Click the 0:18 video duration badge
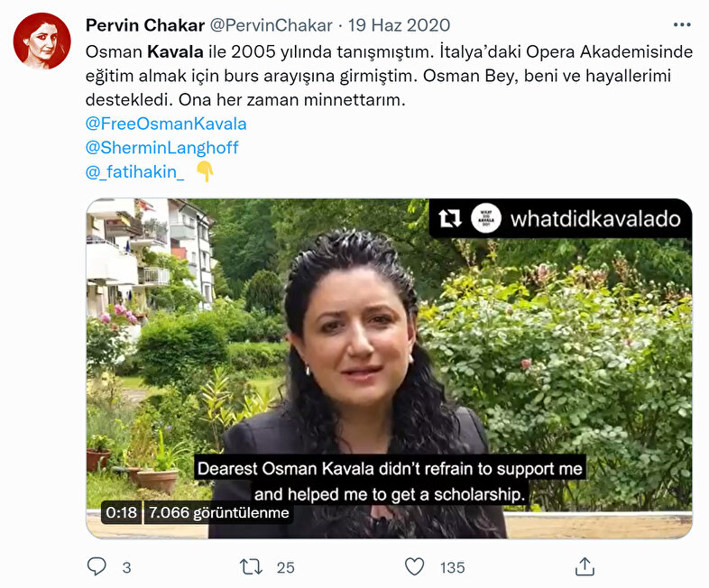 pyautogui.click(x=121, y=512)
